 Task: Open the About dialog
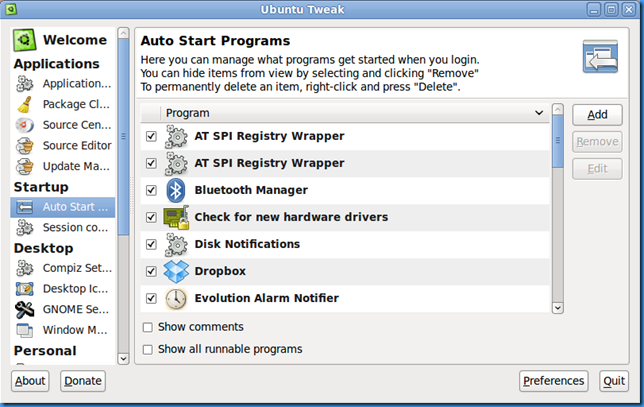tap(30, 381)
